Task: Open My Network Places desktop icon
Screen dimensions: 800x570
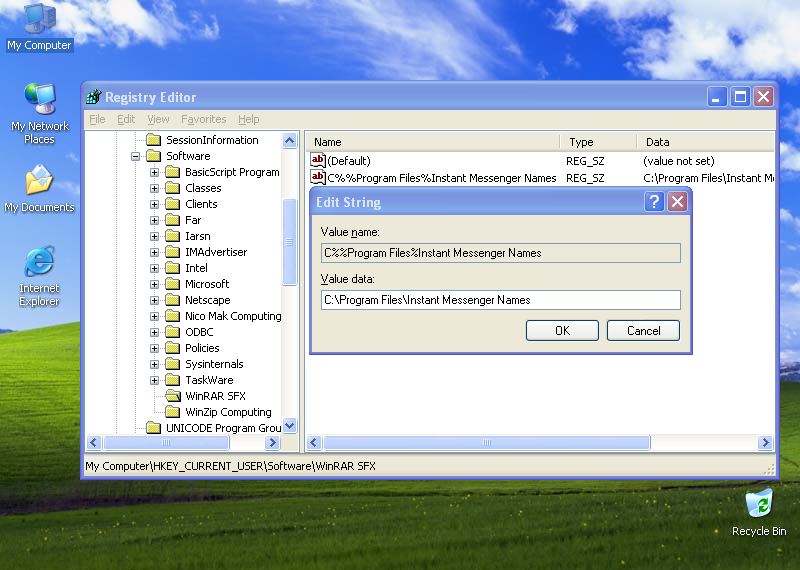Action: [x=40, y=113]
